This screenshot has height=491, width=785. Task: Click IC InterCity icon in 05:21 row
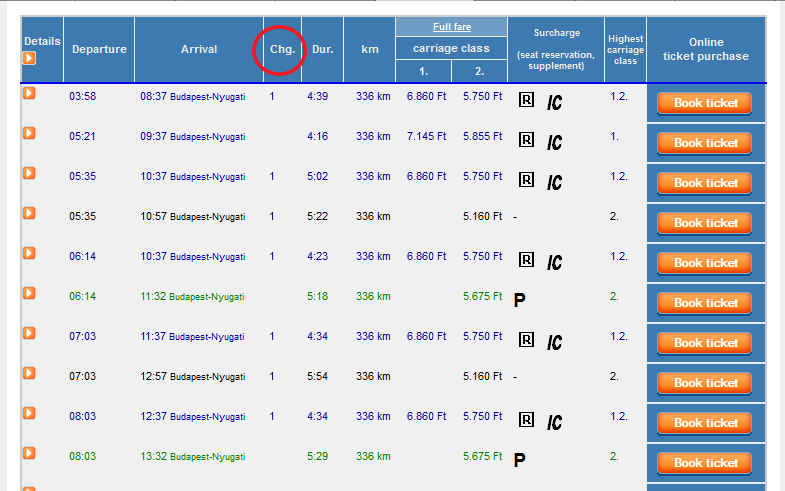[x=554, y=143]
